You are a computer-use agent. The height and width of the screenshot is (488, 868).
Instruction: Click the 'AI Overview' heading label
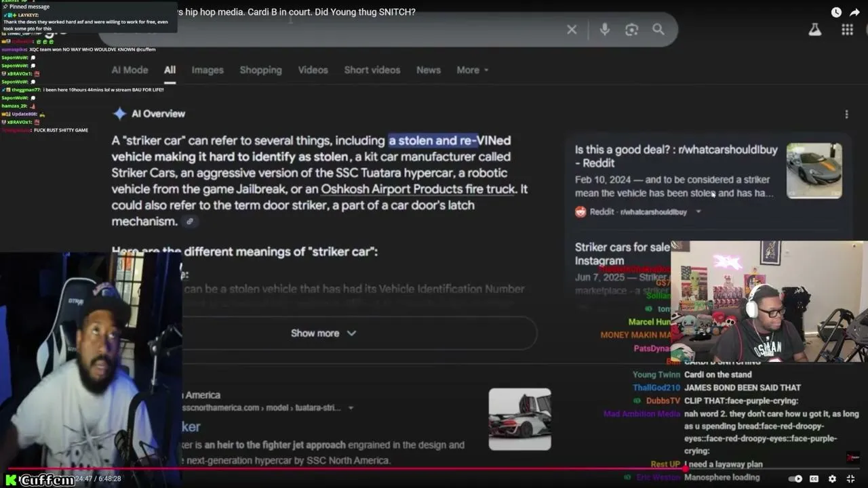click(x=158, y=114)
